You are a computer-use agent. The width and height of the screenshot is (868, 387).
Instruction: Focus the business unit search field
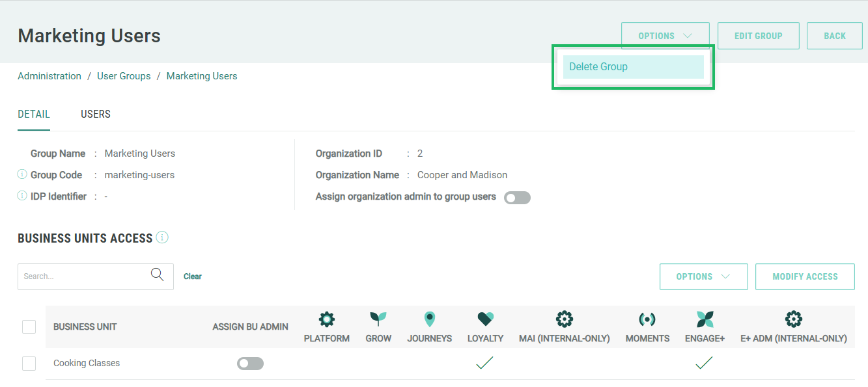click(85, 276)
